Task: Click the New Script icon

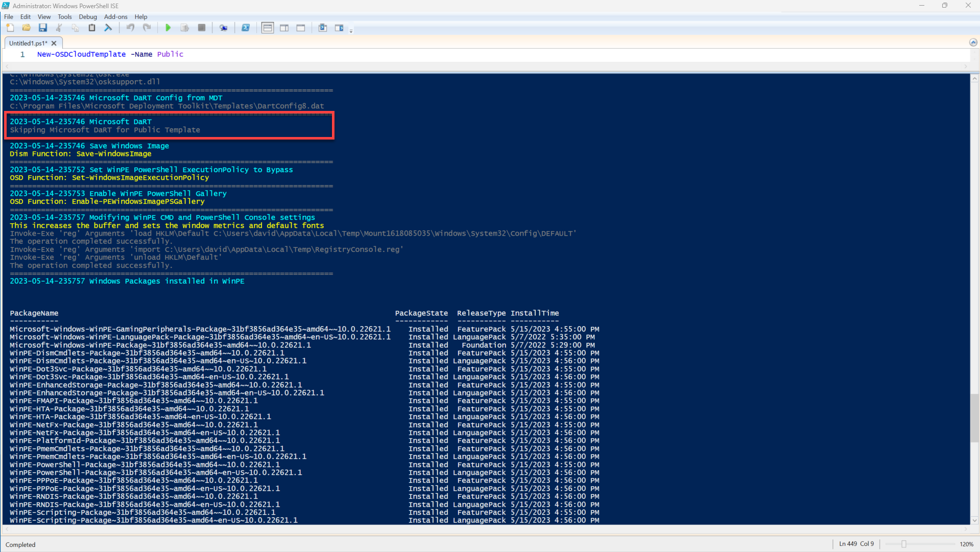Action: [10, 28]
